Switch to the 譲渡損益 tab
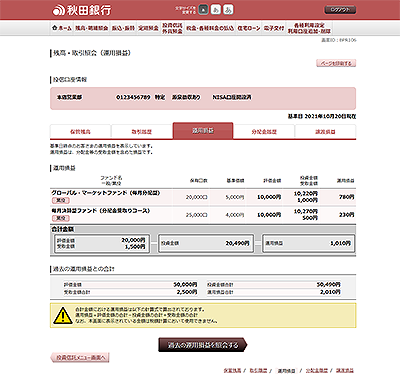400x391 pixels. (x=325, y=132)
